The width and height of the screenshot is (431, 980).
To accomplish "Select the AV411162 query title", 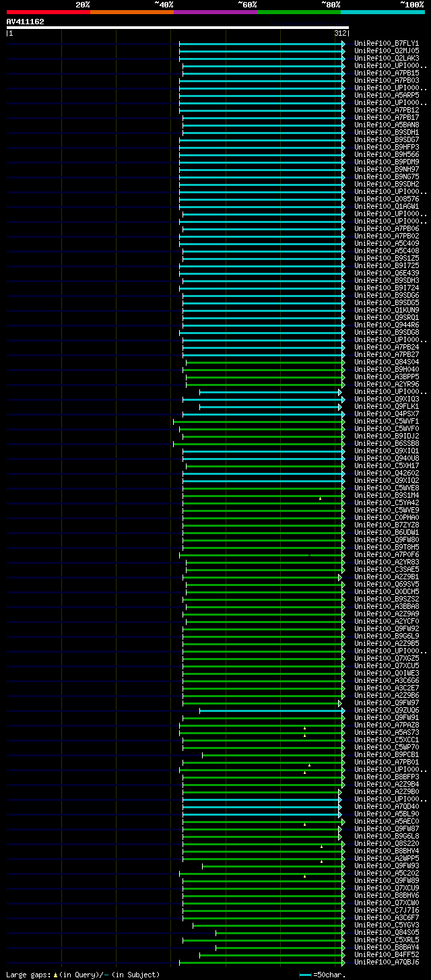I will point(26,22).
